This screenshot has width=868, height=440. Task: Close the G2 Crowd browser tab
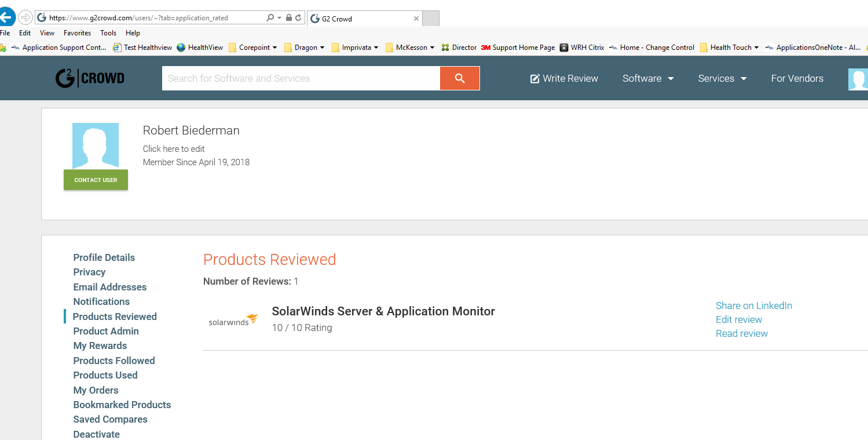point(416,19)
